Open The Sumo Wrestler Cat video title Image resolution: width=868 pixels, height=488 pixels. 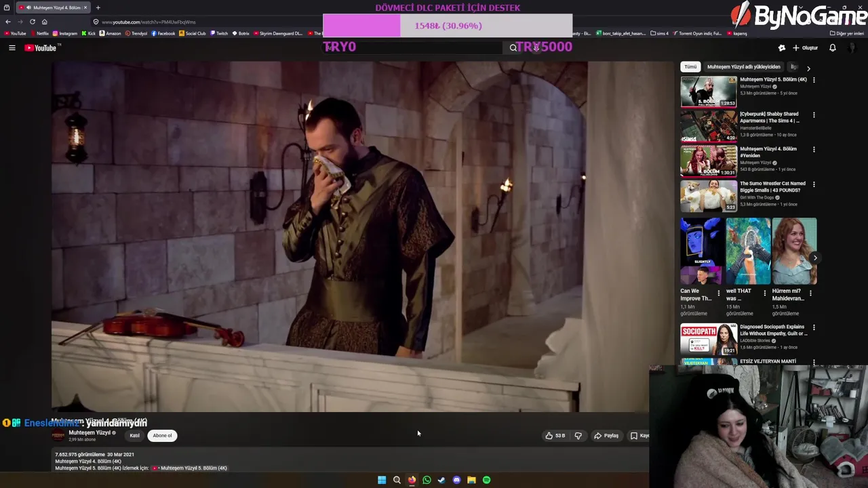772,186
